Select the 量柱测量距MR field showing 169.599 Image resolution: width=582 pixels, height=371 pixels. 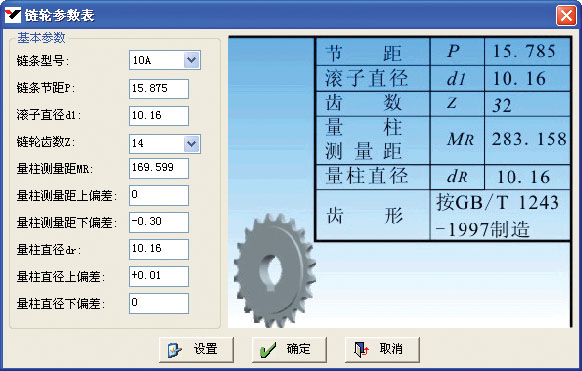tap(159, 168)
